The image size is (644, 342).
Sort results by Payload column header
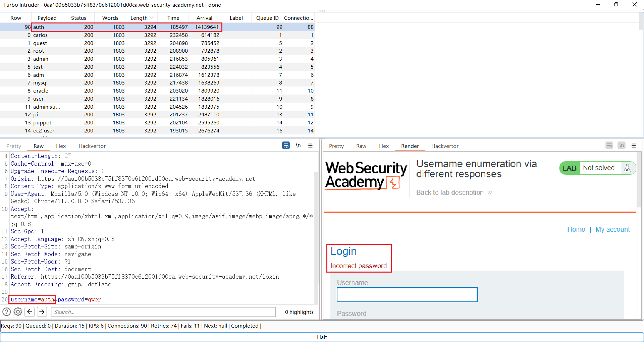pyautogui.click(x=47, y=18)
